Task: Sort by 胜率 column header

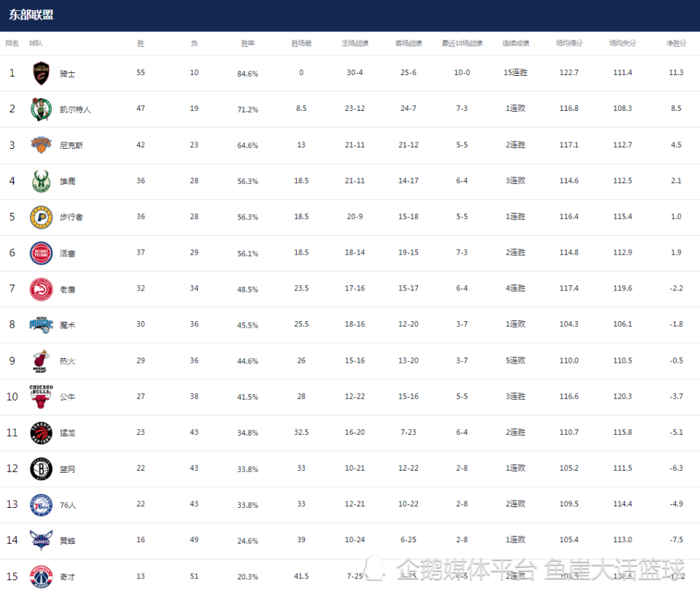Action: [x=248, y=43]
